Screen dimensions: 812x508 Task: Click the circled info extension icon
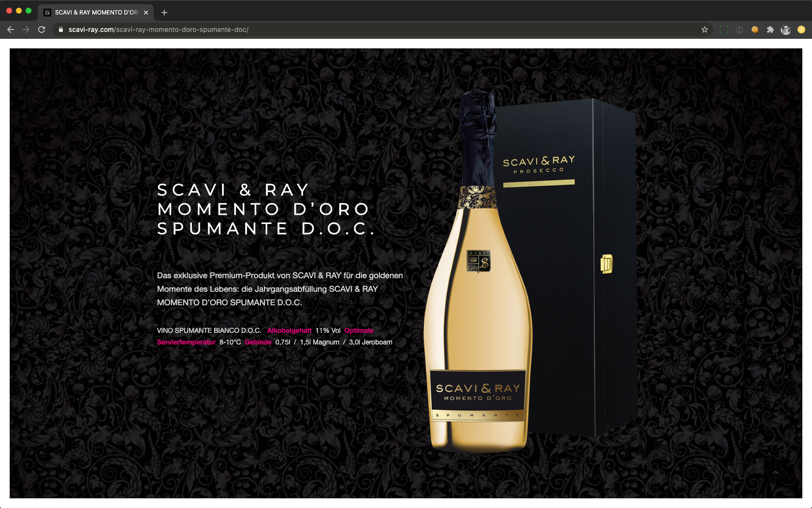[739, 30]
